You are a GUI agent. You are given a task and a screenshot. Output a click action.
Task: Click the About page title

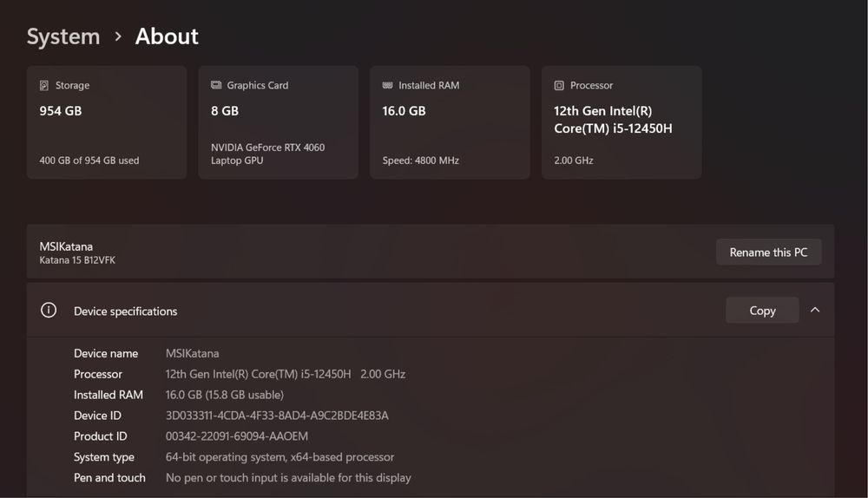pyautogui.click(x=167, y=36)
